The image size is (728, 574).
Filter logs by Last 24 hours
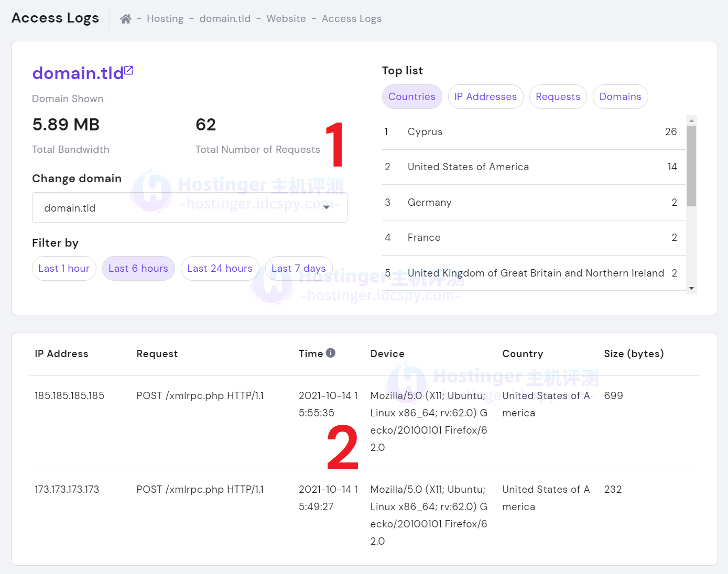(x=220, y=269)
